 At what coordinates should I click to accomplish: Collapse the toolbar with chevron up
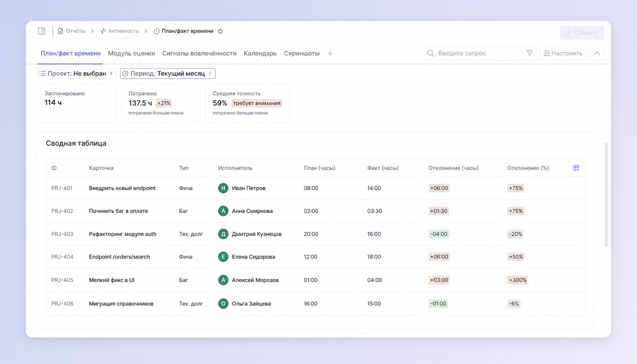pyautogui.click(x=597, y=53)
